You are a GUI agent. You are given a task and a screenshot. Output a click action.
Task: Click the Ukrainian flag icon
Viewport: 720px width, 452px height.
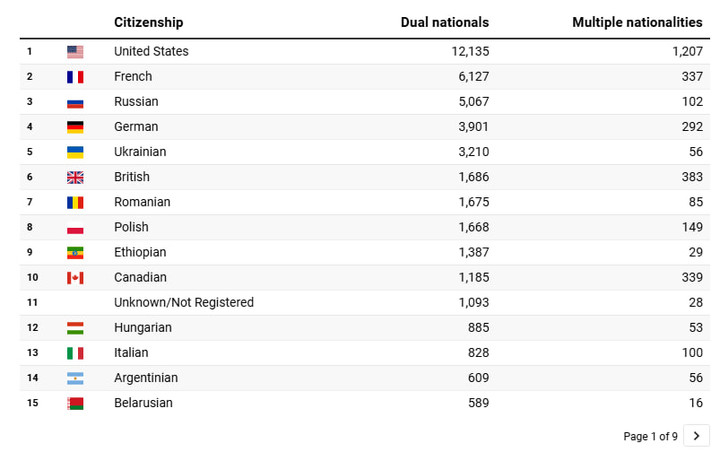pyautogui.click(x=75, y=152)
